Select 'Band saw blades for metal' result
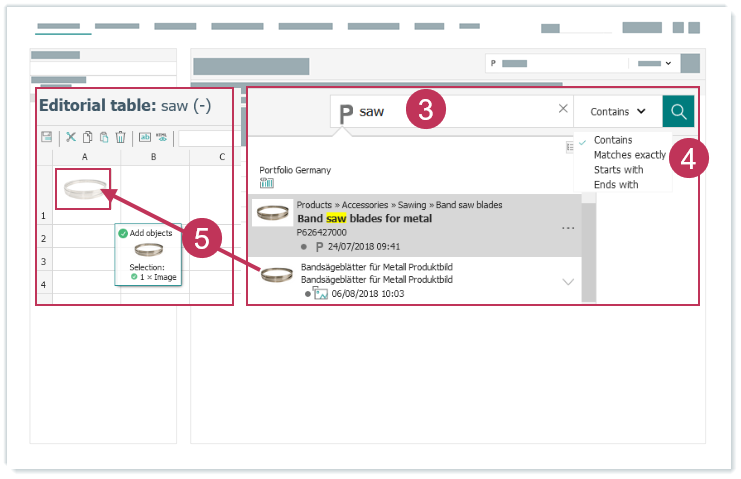This screenshot has height=479, width=741. 364,218
